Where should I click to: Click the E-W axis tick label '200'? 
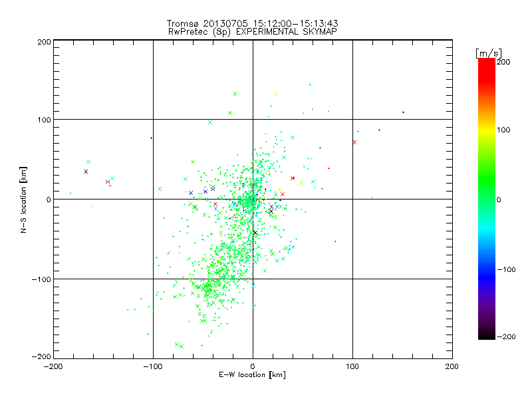point(452,366)
